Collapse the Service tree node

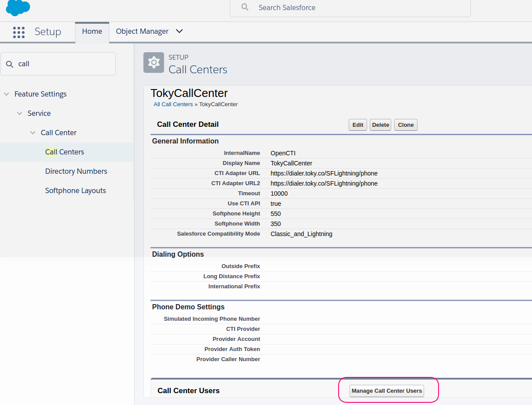pyautogui.click(x=20, y=113)
